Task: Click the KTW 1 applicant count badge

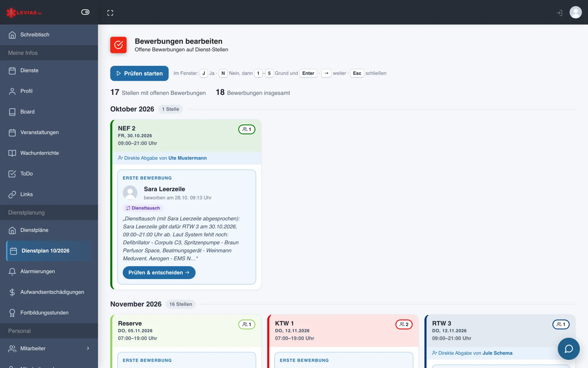Action: pos(404,324)
